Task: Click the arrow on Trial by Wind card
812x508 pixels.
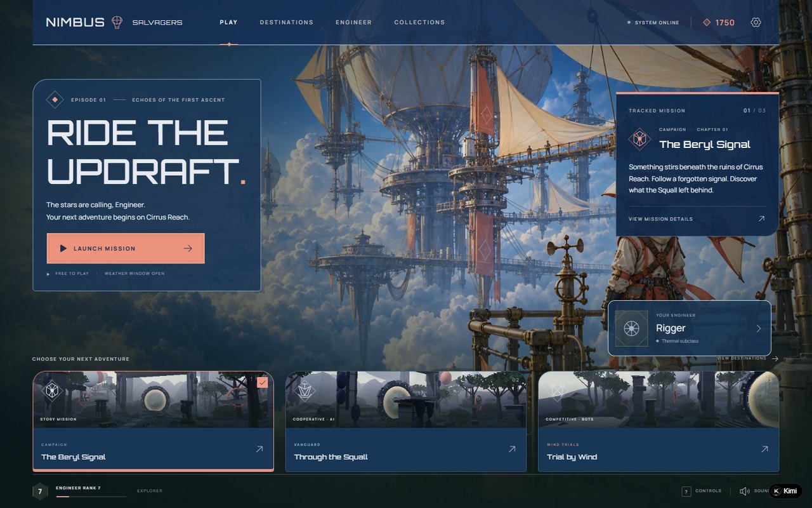Action: 764,449
